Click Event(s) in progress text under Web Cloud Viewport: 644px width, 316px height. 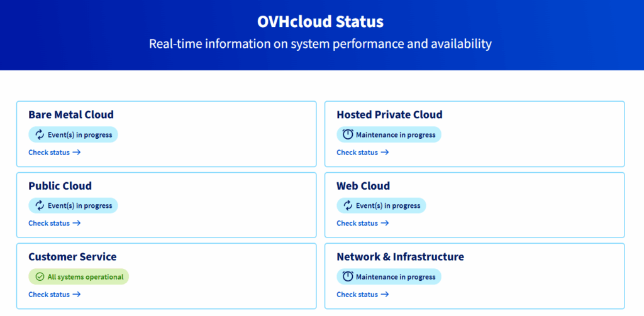(x=388, y=206)
